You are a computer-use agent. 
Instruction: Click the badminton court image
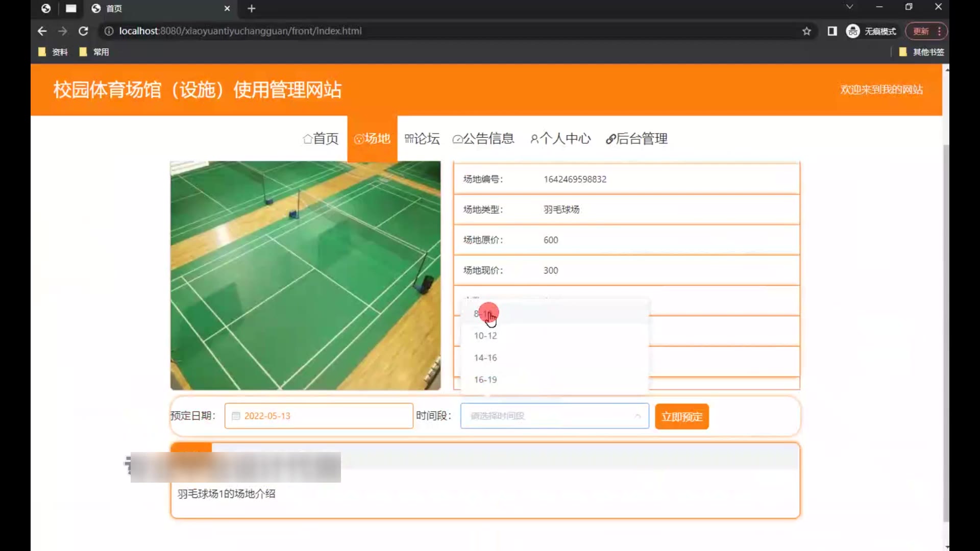(x=305, y=275)
